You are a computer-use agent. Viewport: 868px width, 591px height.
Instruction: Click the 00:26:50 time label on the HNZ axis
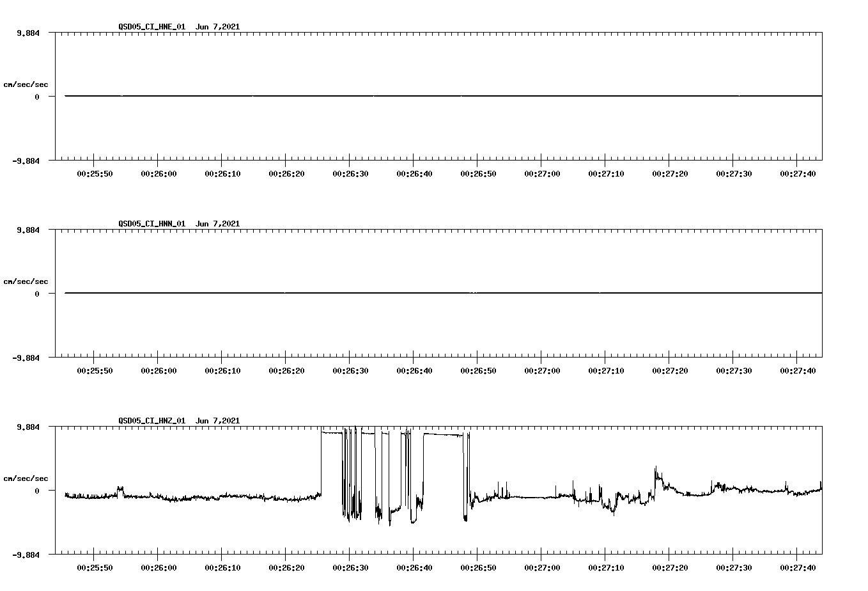click(x=478, y=567)
